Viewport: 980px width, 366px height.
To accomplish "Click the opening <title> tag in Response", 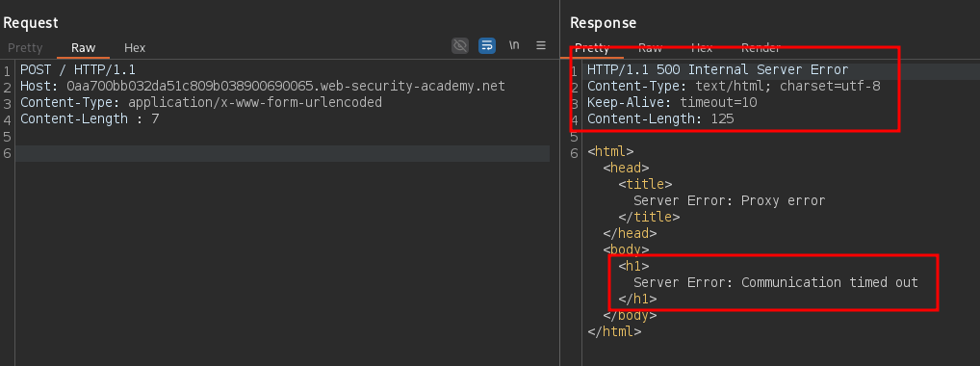I will (x=646, y=184).
